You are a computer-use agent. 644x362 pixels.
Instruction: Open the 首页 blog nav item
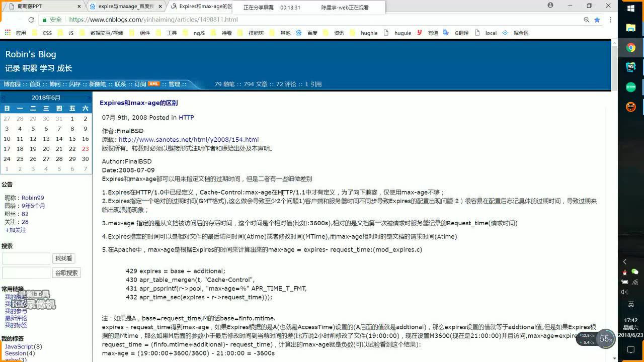35,84
